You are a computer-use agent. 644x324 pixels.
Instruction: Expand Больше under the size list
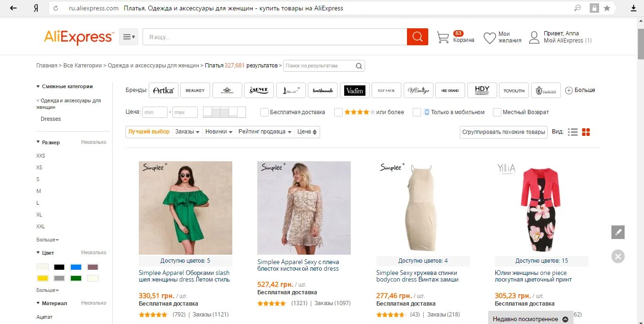point(48,240)
